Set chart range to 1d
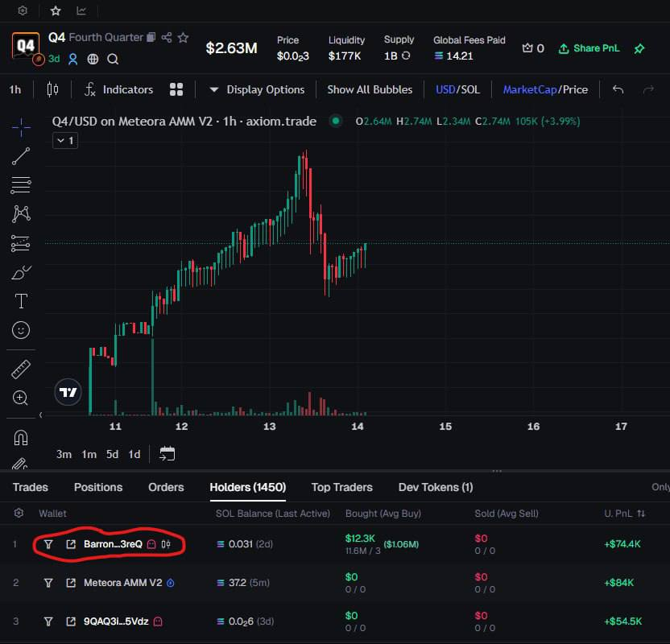This screenshot has height=644, width=670. click(x=134, y=454)
